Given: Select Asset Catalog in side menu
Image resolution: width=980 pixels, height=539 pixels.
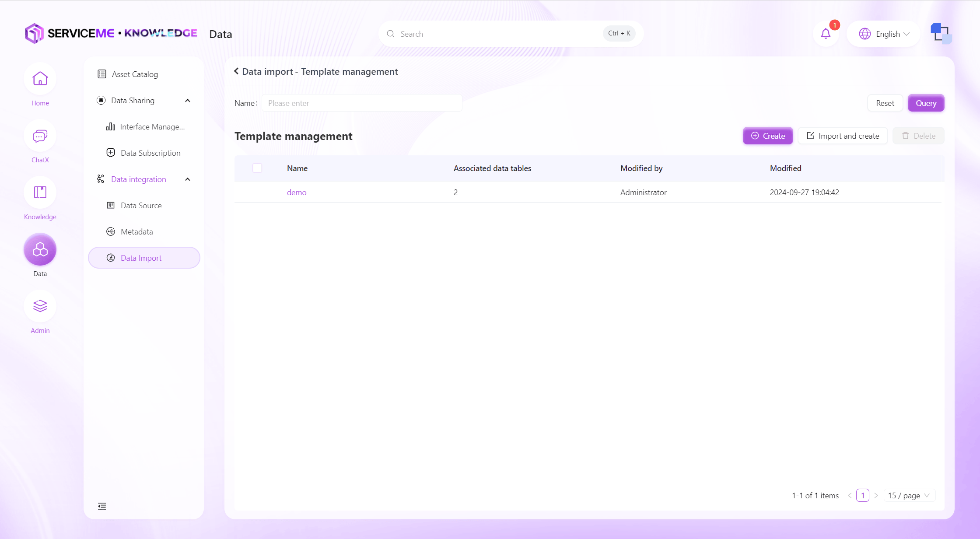Looking at the screenshot, I should pos(135,74).
